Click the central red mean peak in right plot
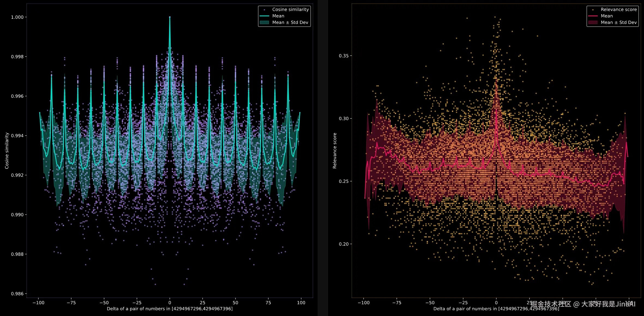644x316 pixels. 496,110
